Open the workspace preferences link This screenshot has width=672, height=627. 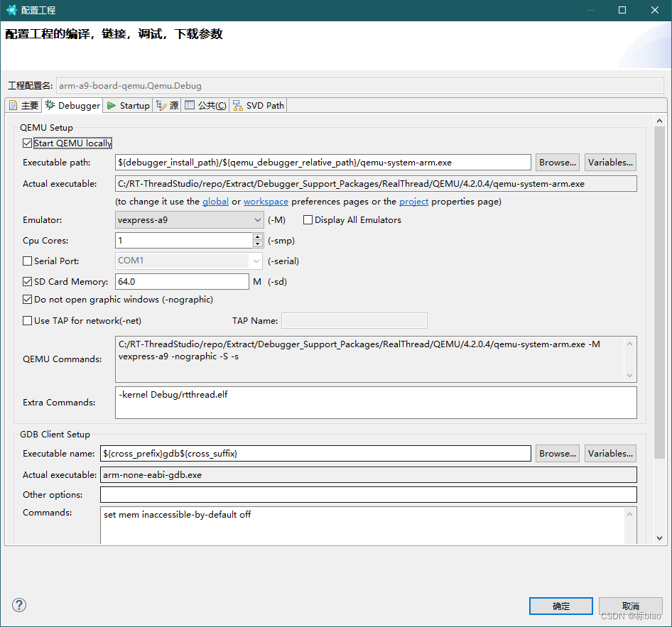coord(266,201)
